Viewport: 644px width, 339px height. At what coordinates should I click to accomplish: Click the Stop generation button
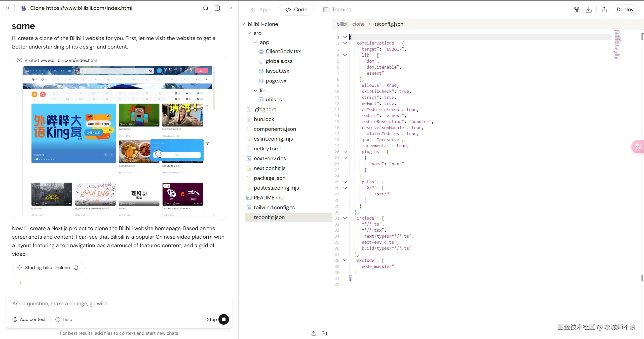pos(223,319)
